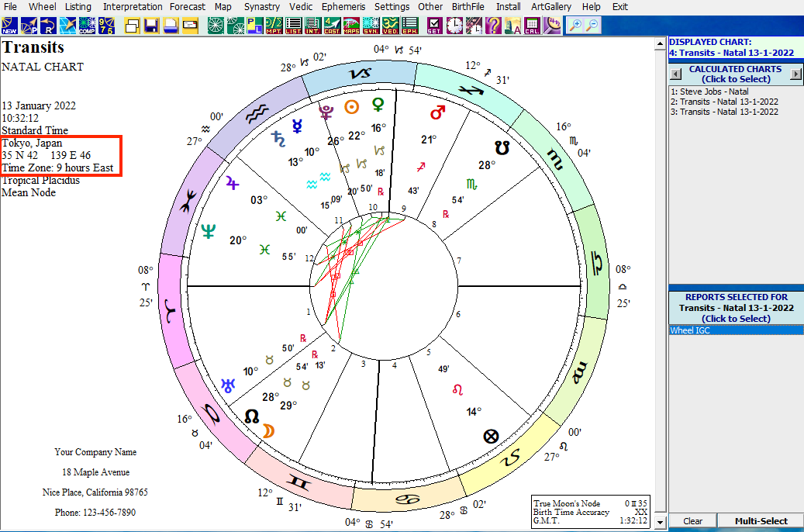Open the MPT. midpoints icon
Image resolution: width=804 pixels, height=532 pixels.
(x=274, y=26)
